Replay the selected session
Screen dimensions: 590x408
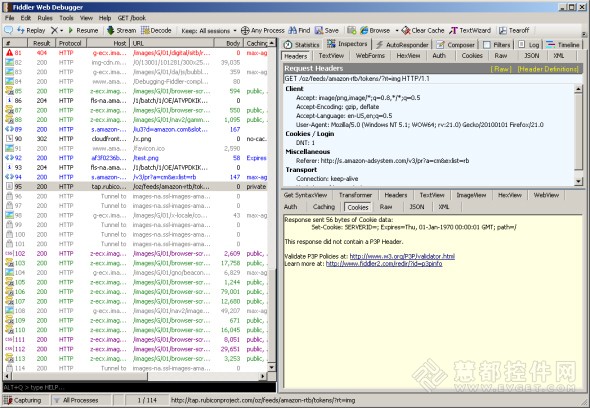coord(31,30)
